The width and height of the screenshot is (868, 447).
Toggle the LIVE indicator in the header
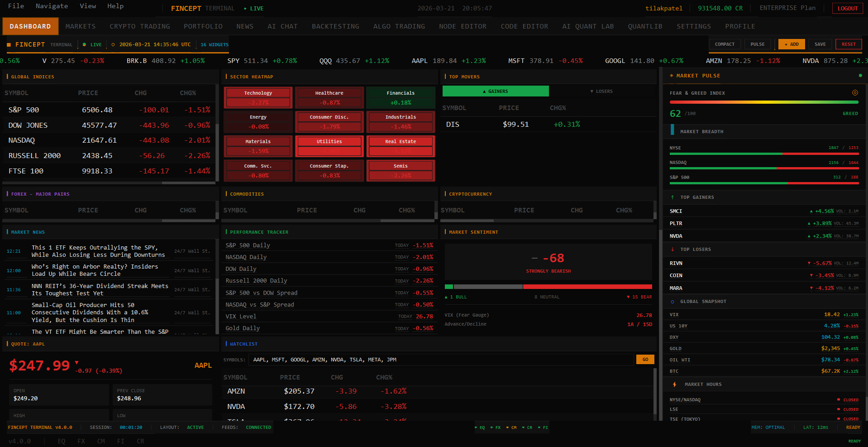(253, 8)
